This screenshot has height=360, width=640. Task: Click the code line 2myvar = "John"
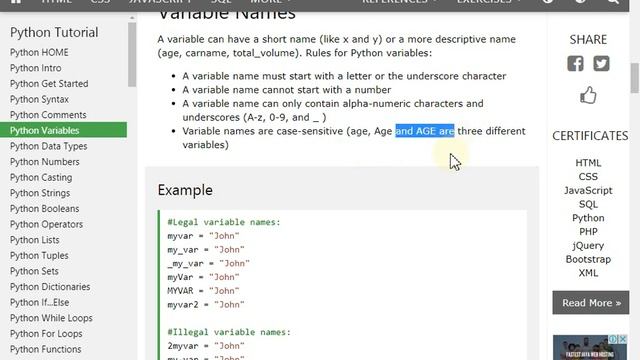click(206, 346)
